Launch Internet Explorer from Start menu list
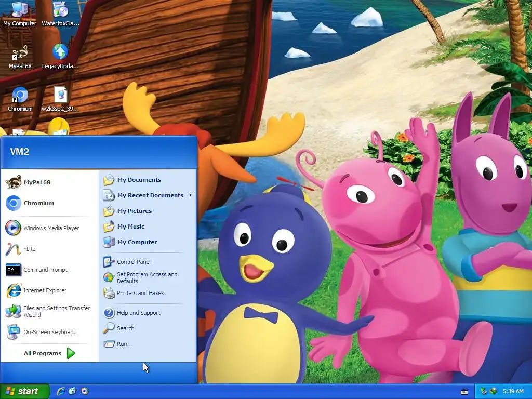 (x=49, y=290)
